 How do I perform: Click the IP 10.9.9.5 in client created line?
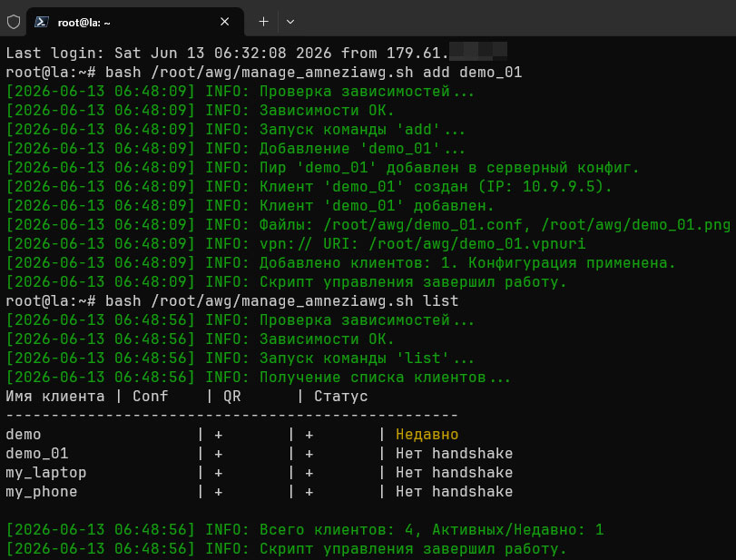click(x=558, y=187)
